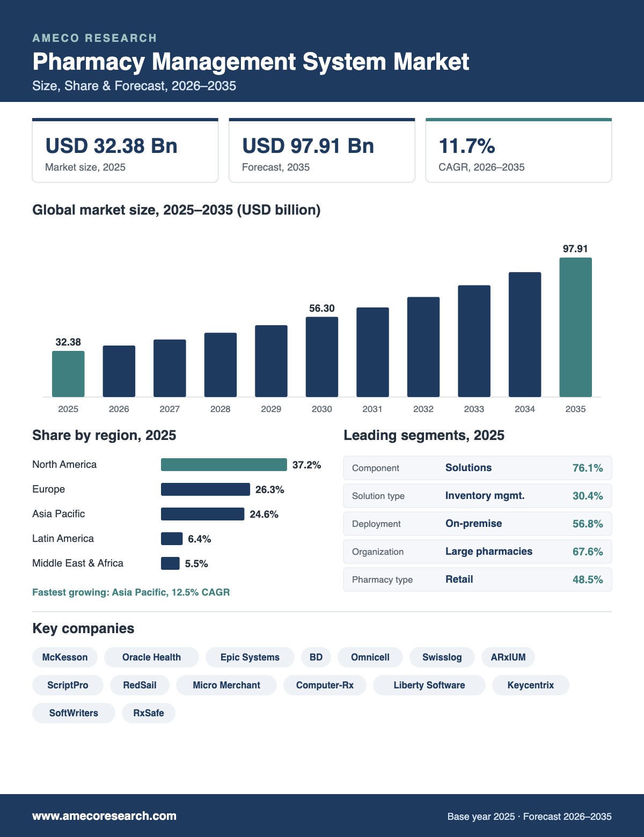Click the Europe region share bar

tap(206, 489)
